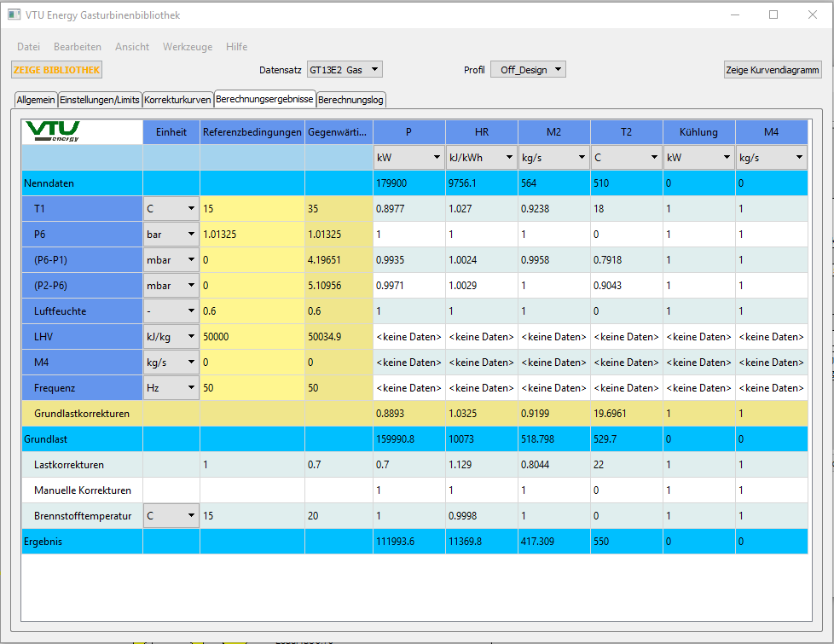Open the Kühlung column kW unit dropdown
Viewport: 834px width, 644px height.
(x=699, y=158)
